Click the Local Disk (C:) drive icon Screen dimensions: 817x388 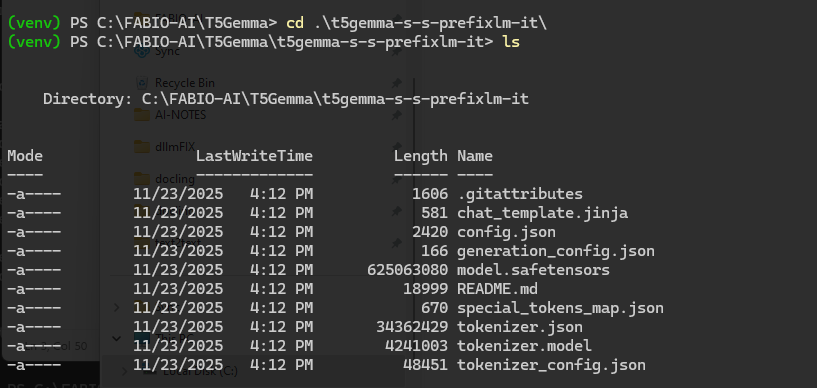[x=150, y=371]
